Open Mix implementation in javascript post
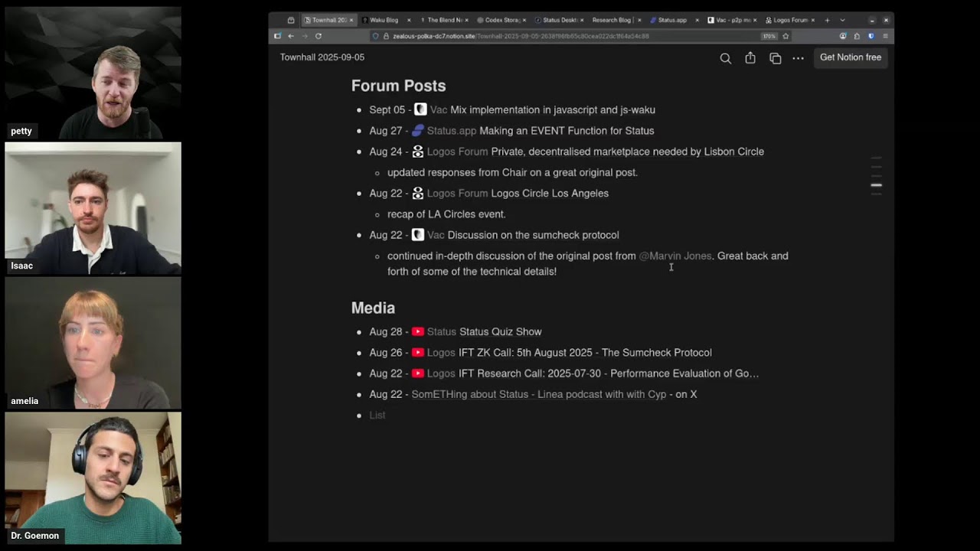980x551 pixels. click(x=552, y=109)
